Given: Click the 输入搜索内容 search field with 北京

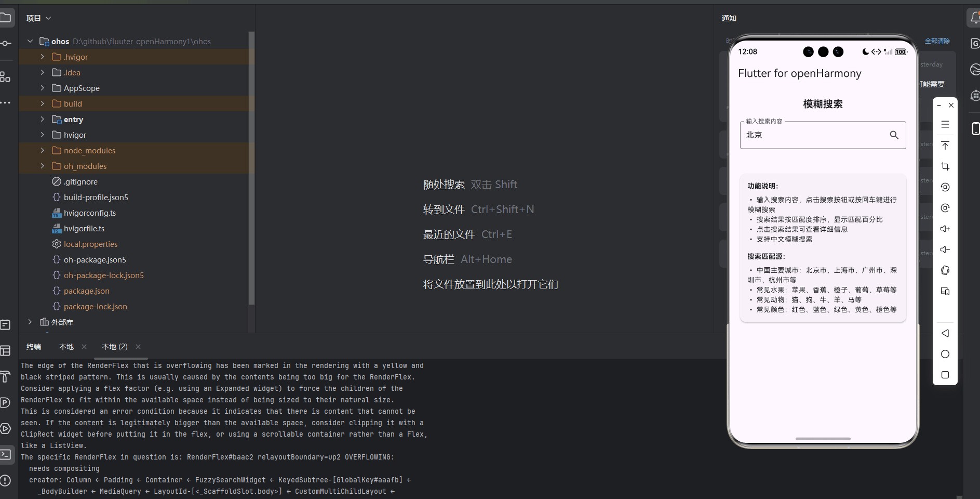Looking at the screenshot, I should pyautogui.click(x=823, y=135).
